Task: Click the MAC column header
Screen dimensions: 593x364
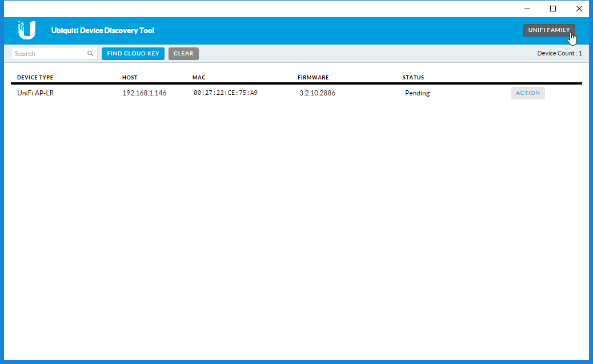Action: (x=199, y=78)
